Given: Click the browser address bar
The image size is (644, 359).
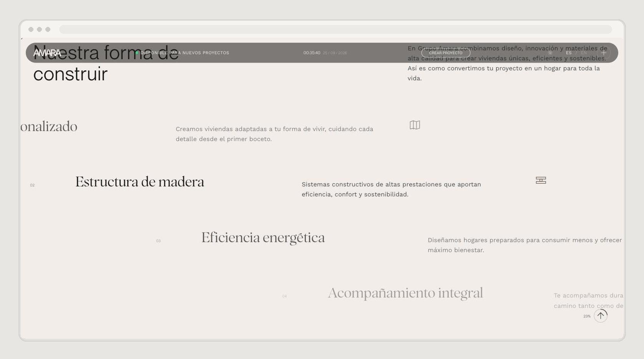Looking at the screenshot, I should [x=335, y=30].
